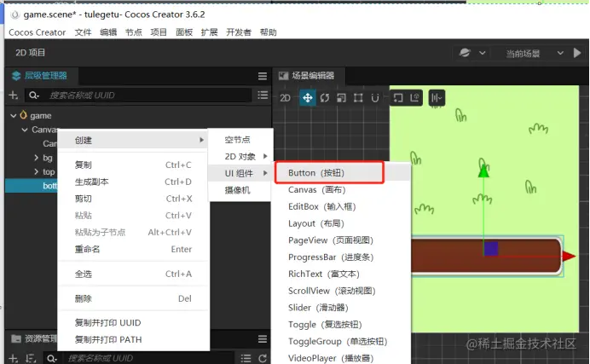Select the Rect transform tool
Viewport: 590px width, 364px height.
click(358, 98)
